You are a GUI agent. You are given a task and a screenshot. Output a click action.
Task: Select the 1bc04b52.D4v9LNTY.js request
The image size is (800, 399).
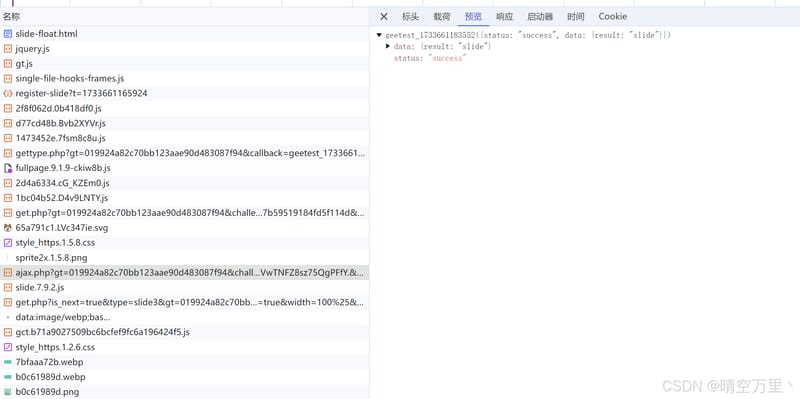tap(185, 198)
